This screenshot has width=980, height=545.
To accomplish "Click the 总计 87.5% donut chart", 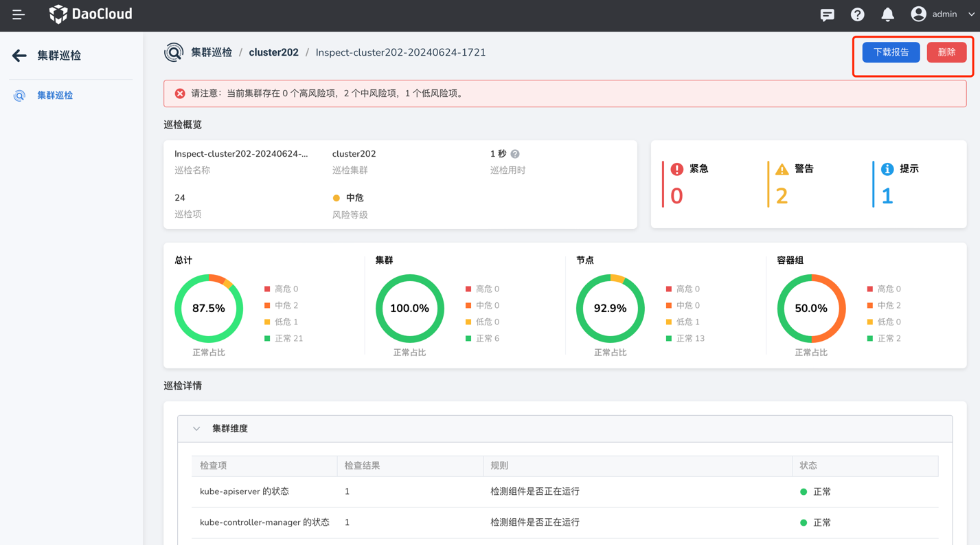I will 209,309.
